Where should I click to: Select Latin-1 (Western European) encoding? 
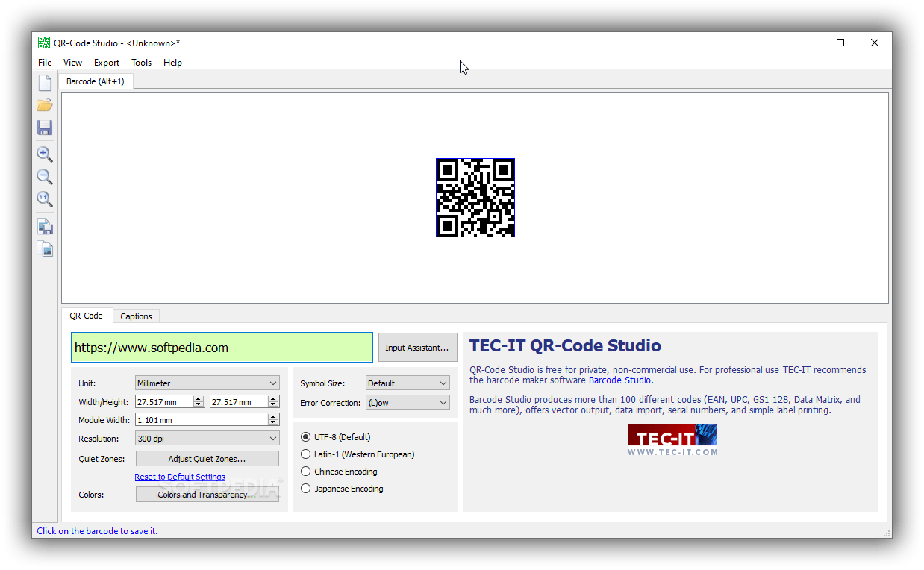click(x=358, y=454)
